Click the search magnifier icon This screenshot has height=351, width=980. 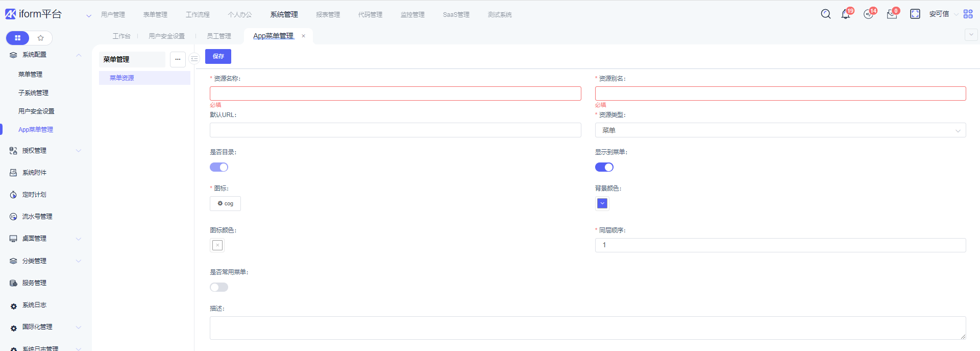coord(825,14)
